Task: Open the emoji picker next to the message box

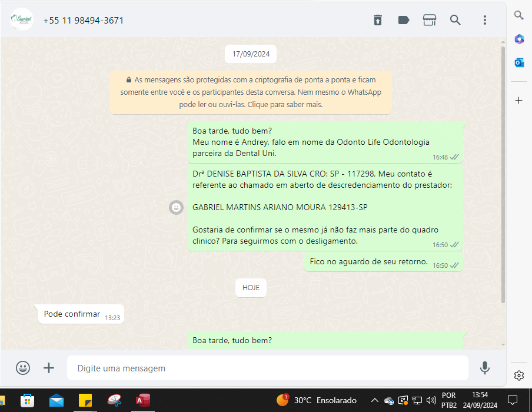Action: 23,368
